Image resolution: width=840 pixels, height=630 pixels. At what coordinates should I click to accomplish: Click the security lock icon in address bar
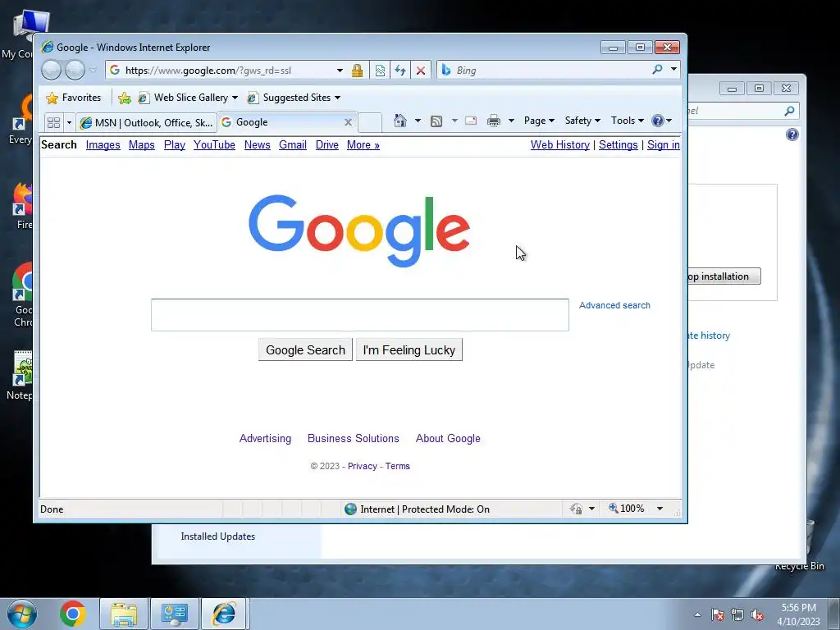[358, 71]
